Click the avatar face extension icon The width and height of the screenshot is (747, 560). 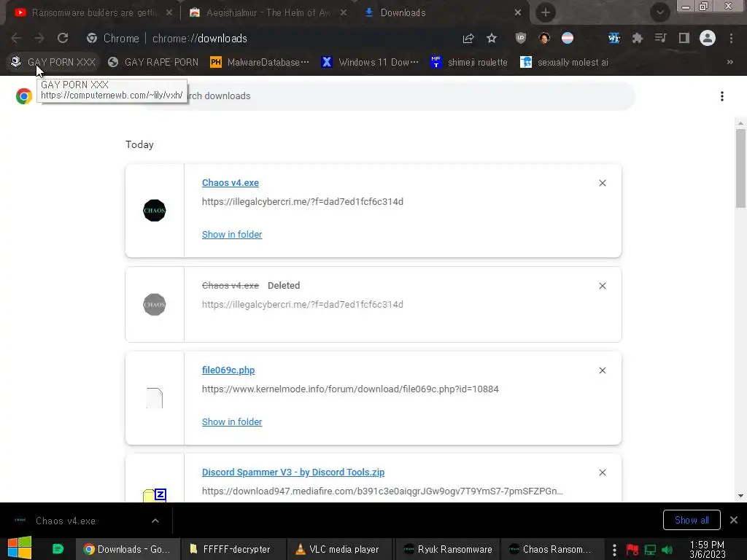click(544, 38)
